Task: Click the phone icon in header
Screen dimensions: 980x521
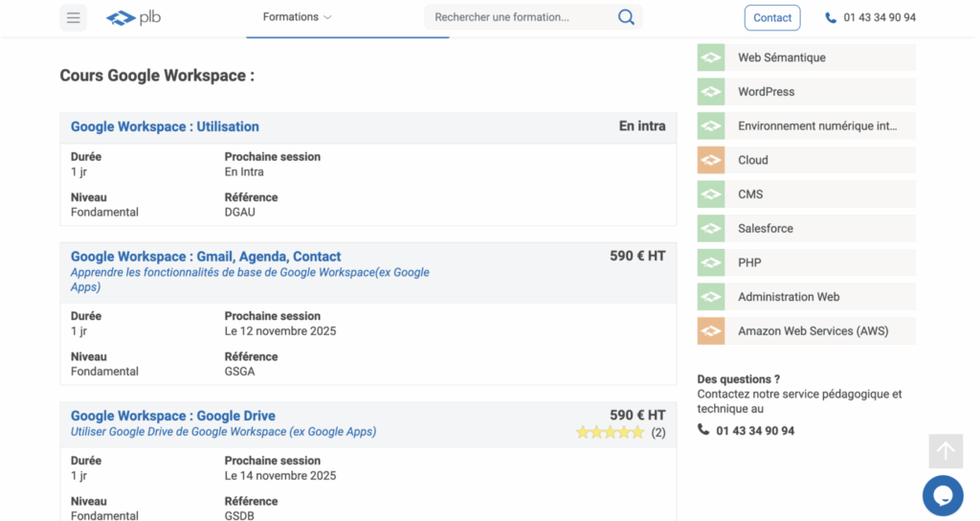Action: 831,17
